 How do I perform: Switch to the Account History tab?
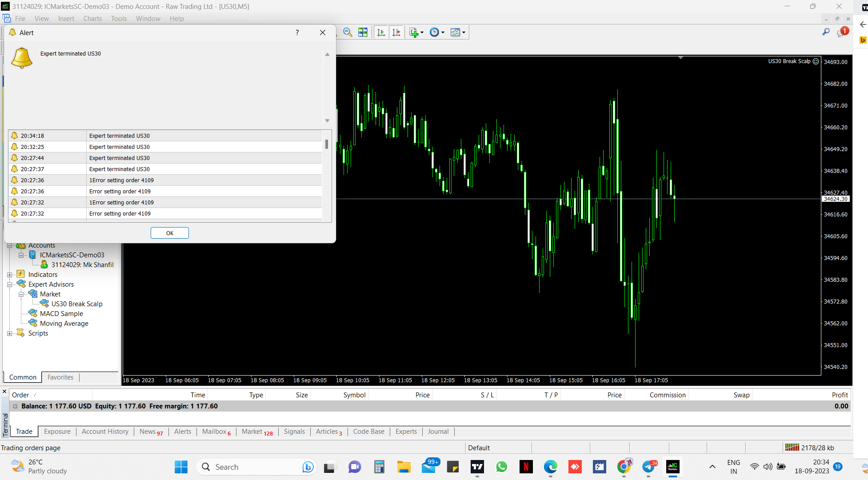(x=105, y=432)
